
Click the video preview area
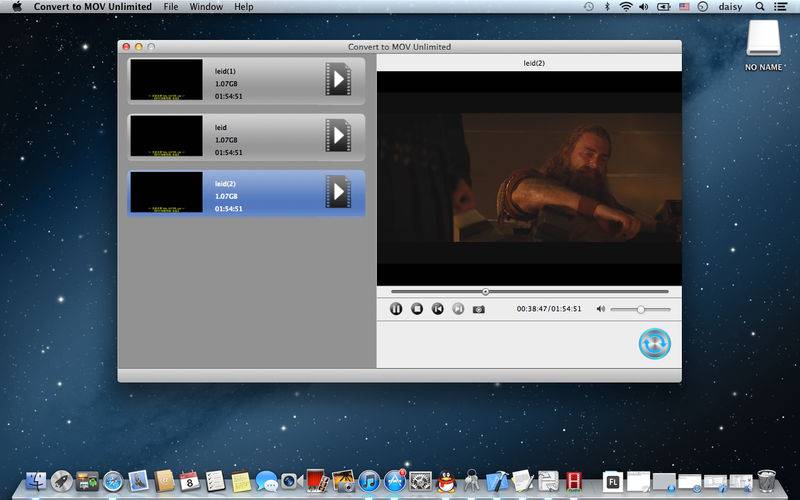point(529,178)
